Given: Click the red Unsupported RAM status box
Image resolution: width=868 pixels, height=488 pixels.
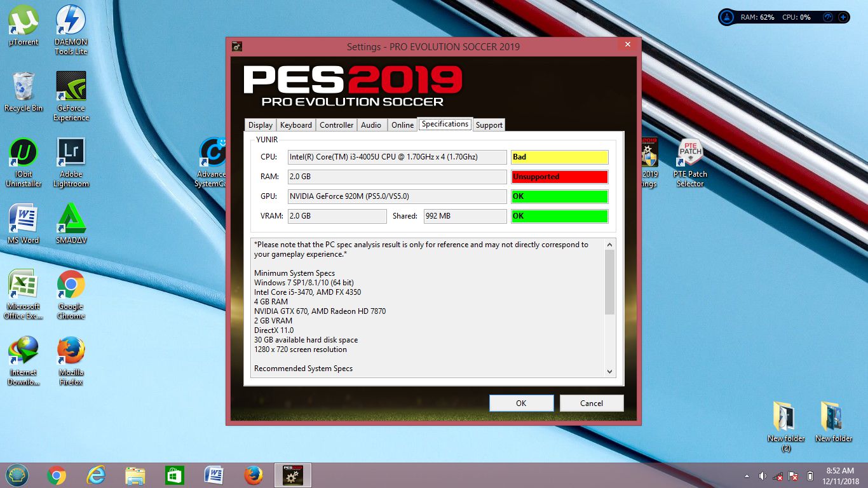Looking at the screenshot, I should coord(560,177).
